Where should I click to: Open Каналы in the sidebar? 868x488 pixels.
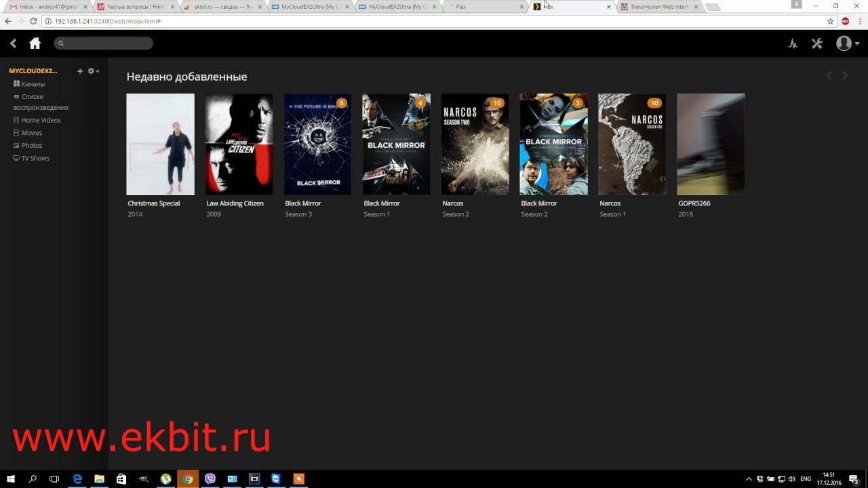tap(33, 84)
